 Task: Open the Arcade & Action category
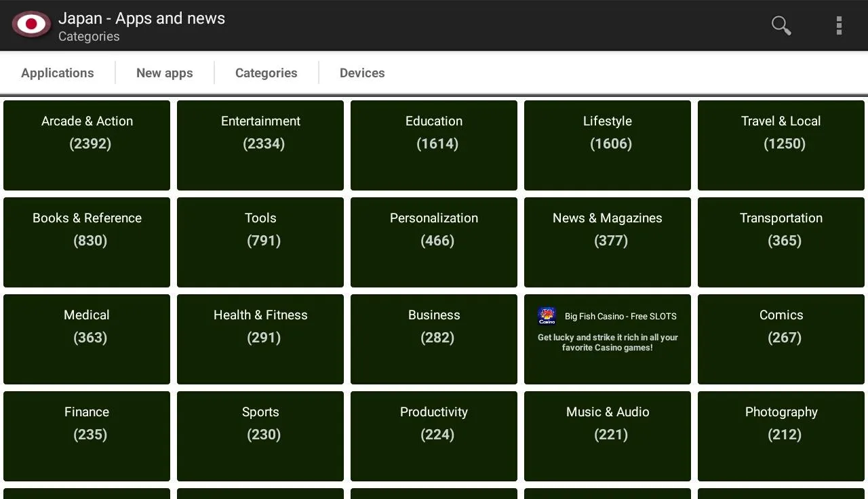[87, 145]
